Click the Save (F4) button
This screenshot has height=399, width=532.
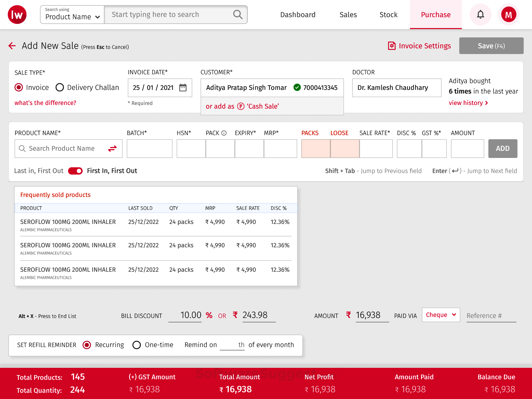coord(491,46)
